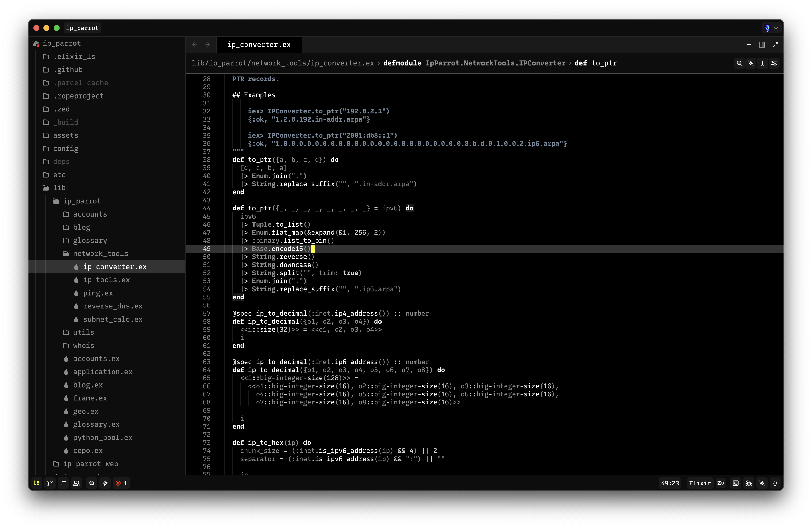Click the lightning bolt icon in status bar
The height and width of the screenshot is (528, 812).
[105, 483]
